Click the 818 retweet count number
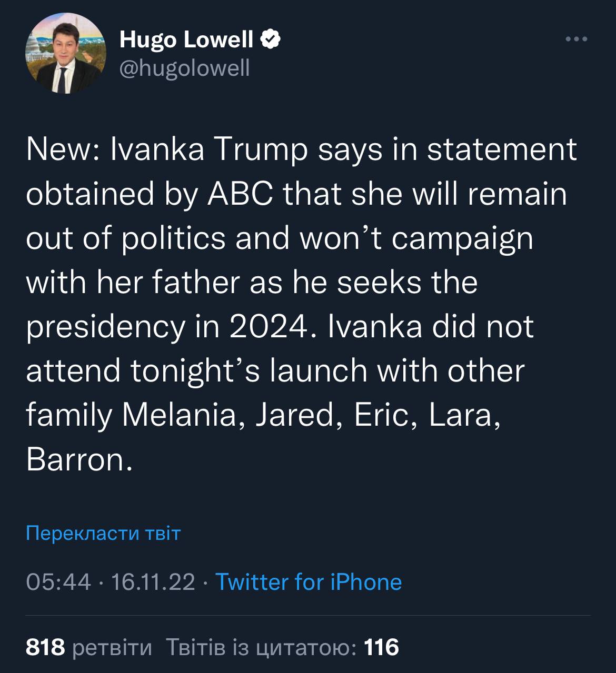Screen dimensions: 616x673 pyautogui.click(x=45, y=647)
